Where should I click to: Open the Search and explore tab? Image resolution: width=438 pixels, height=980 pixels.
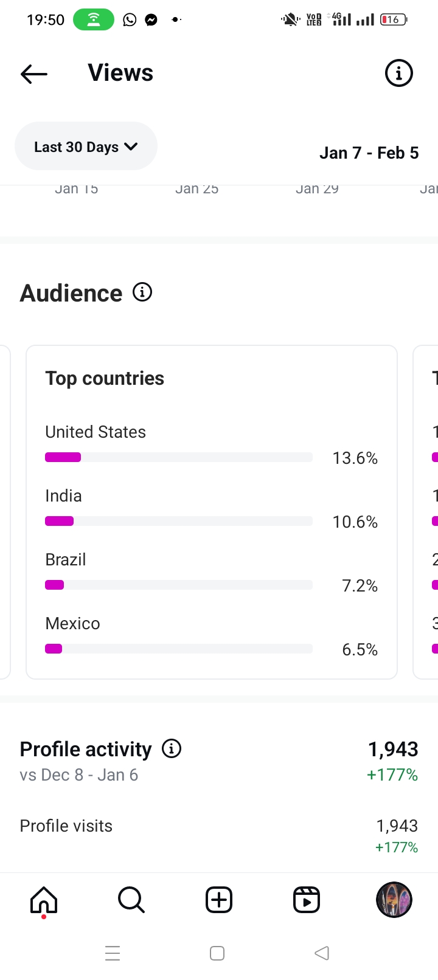(131, 900)
